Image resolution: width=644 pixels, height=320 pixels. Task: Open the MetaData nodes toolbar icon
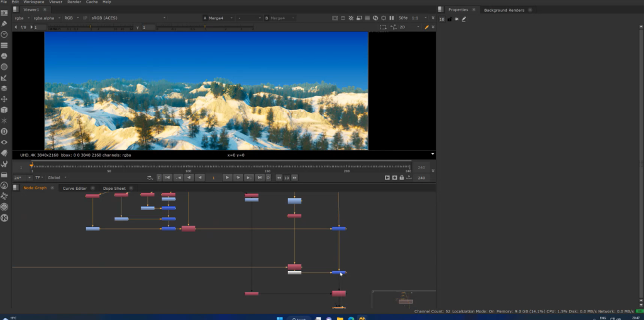(x=4, y=153)
